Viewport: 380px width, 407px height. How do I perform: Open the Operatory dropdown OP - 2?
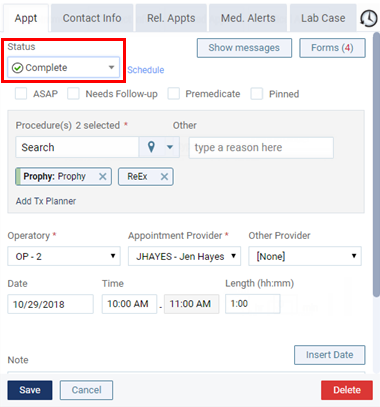click(x=64, y=256)
